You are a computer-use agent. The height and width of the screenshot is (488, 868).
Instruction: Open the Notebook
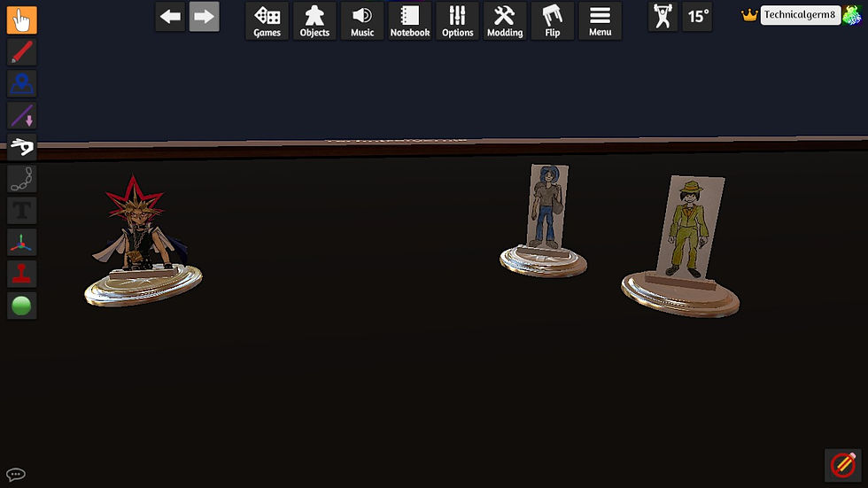pyautogui.click(x=409, y=21)
